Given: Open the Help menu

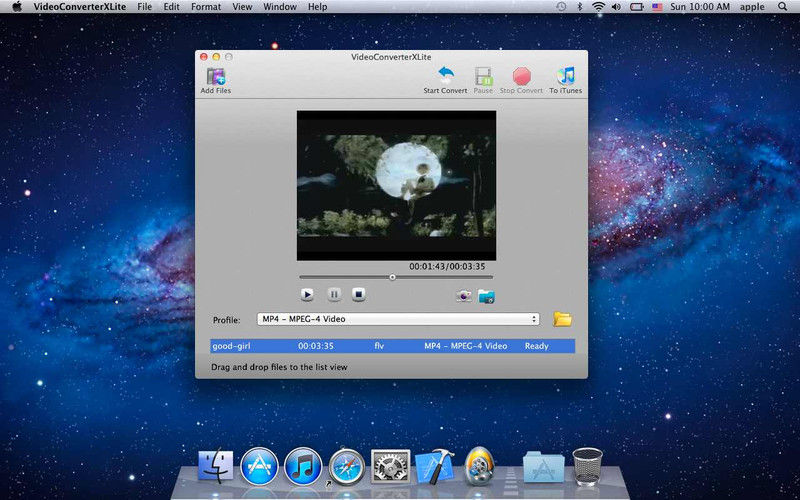Looking at the screenshot, I should 317,7.
